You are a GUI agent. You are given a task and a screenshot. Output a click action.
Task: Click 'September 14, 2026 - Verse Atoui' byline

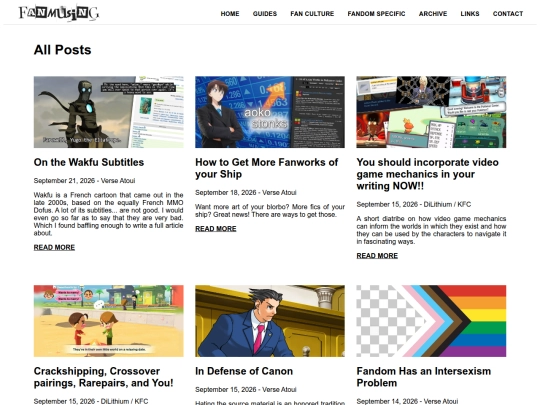[x=407, y=401]
